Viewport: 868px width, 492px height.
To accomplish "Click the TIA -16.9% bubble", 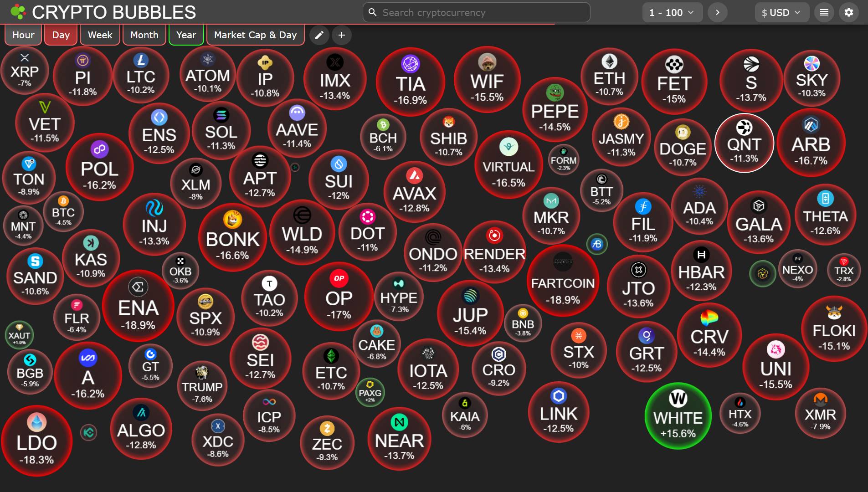I will 411,82.
